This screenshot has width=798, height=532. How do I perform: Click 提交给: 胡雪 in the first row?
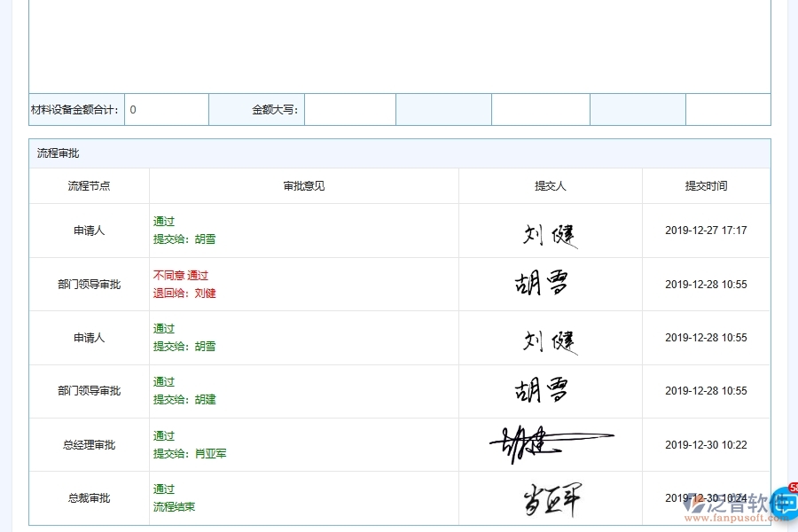click(x=184, y=239)
